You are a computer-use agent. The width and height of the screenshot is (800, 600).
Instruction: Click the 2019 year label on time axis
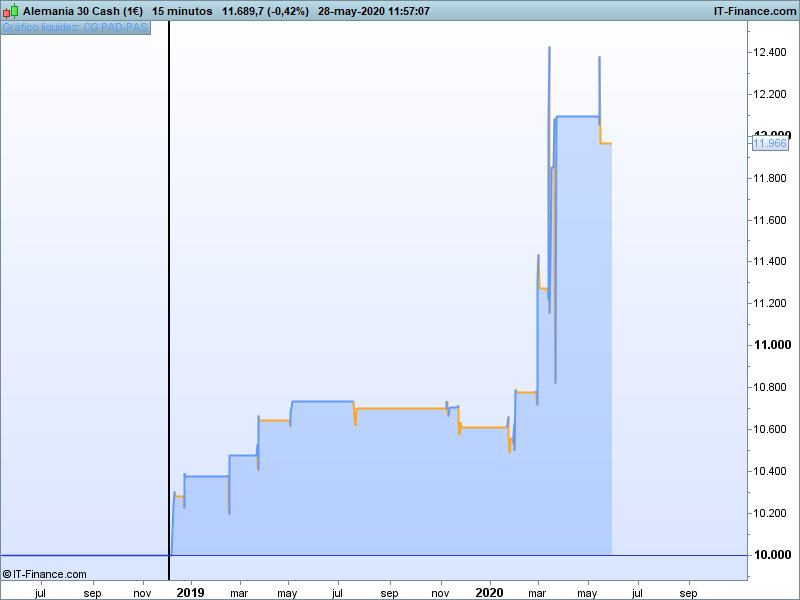pos(190,592)
